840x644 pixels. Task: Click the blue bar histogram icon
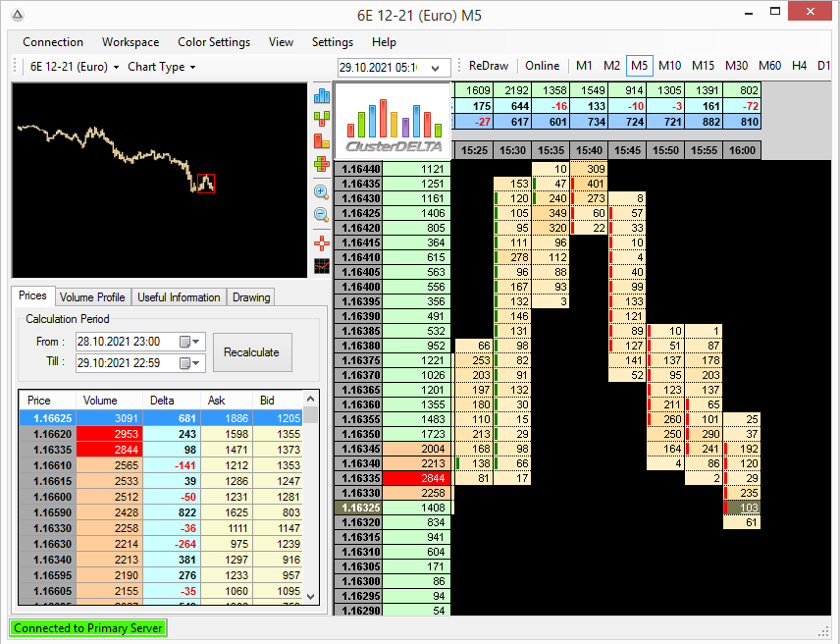click(x=321, y=95)
